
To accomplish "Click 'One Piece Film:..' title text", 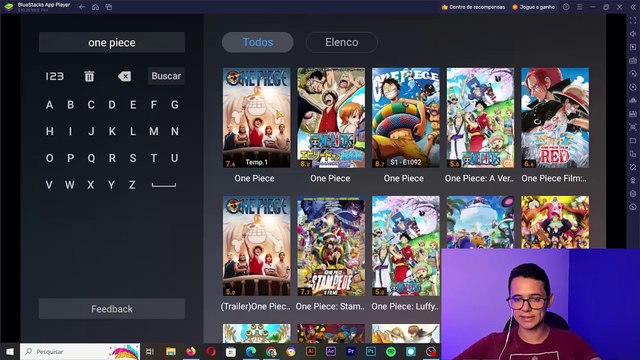I will tap(554, 178).
